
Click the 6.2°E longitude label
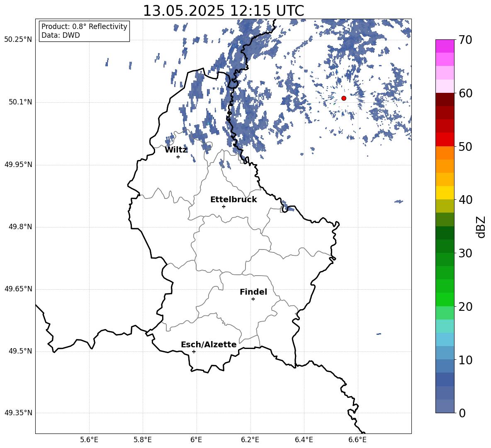pyautogui.click(x=250, y=440)
